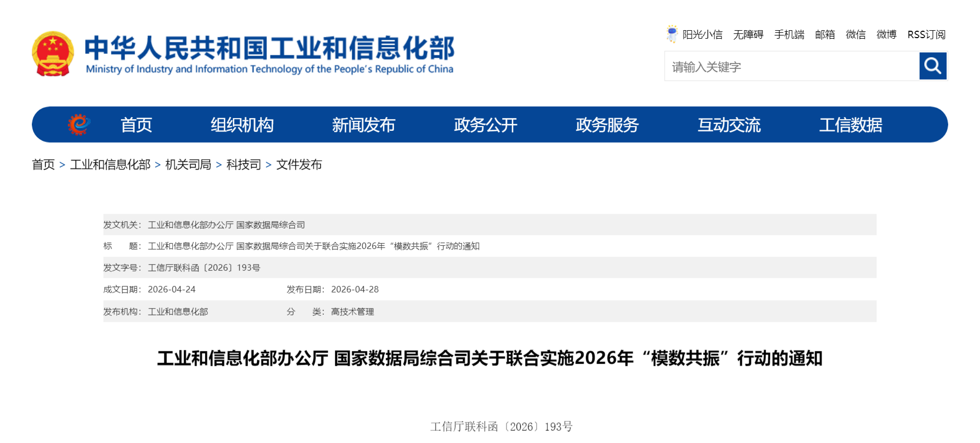
Task: Select 分类 value 高技术管理
Action: (353, 312)
